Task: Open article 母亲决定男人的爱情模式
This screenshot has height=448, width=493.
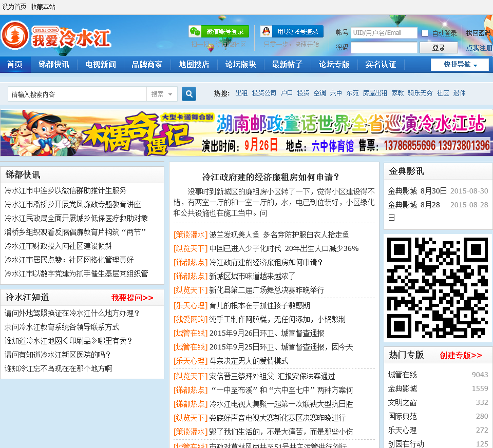Action: (249, 360)
